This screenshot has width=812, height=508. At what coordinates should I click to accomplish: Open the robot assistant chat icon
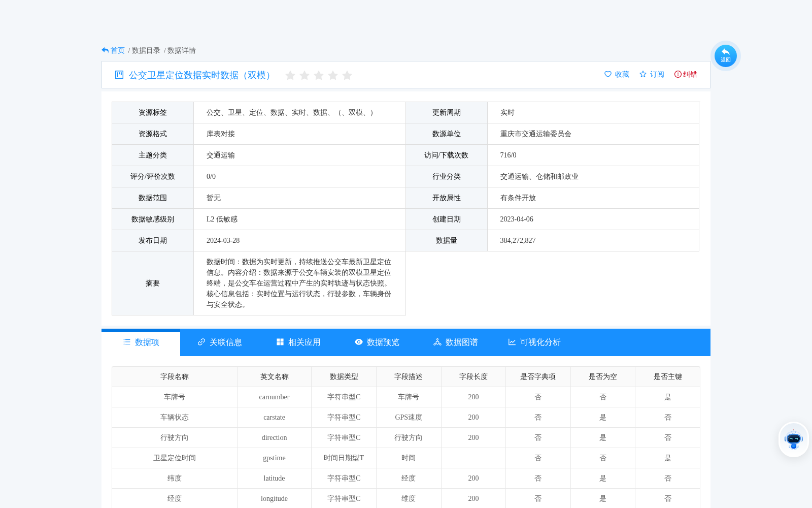coord(794,439)
